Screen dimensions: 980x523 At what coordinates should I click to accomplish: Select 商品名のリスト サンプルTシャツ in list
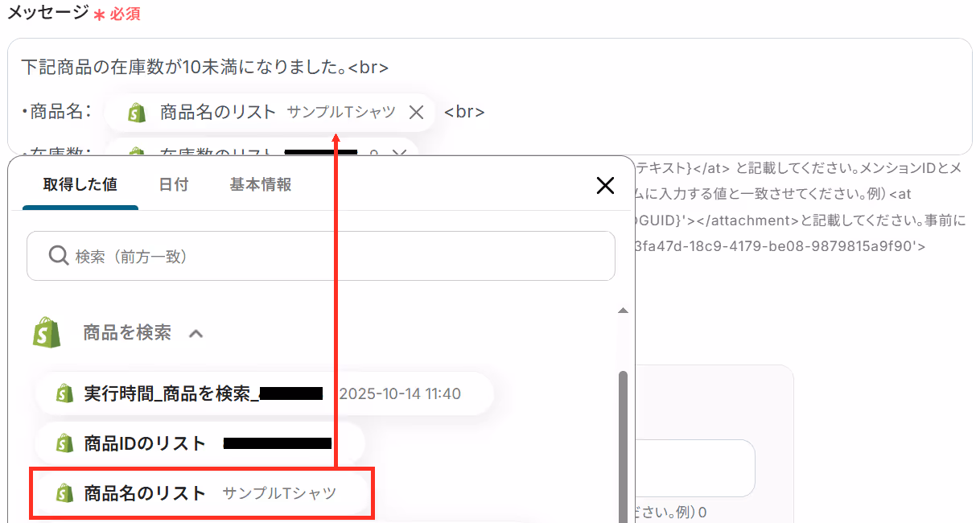tap(202, 493)
